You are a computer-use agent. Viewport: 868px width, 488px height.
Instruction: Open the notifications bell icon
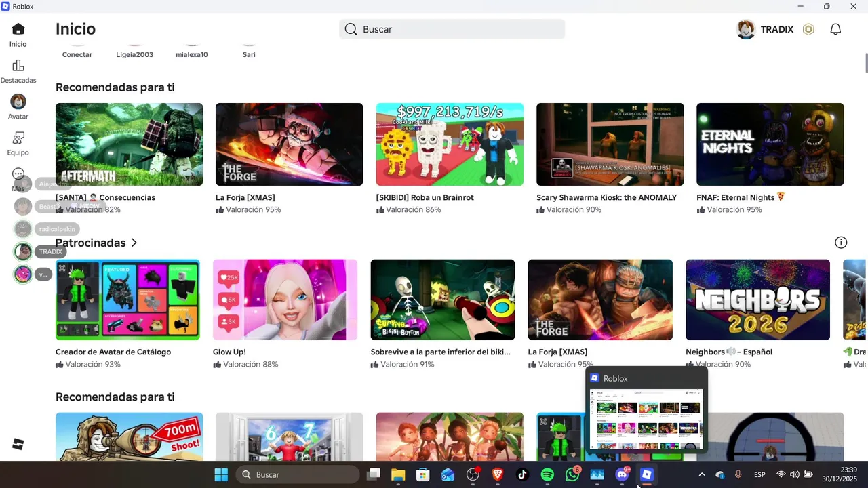[x=836, y=29]
